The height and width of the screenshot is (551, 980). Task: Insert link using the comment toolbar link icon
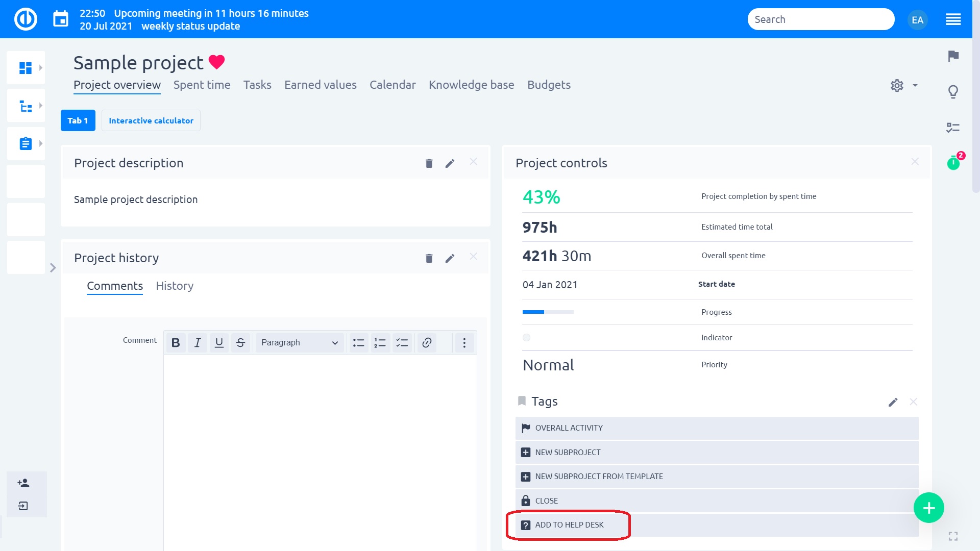click(x=427, y=342)
